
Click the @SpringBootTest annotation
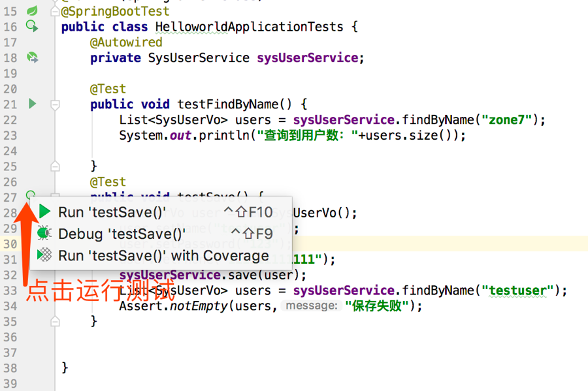(x=115, y=11)
